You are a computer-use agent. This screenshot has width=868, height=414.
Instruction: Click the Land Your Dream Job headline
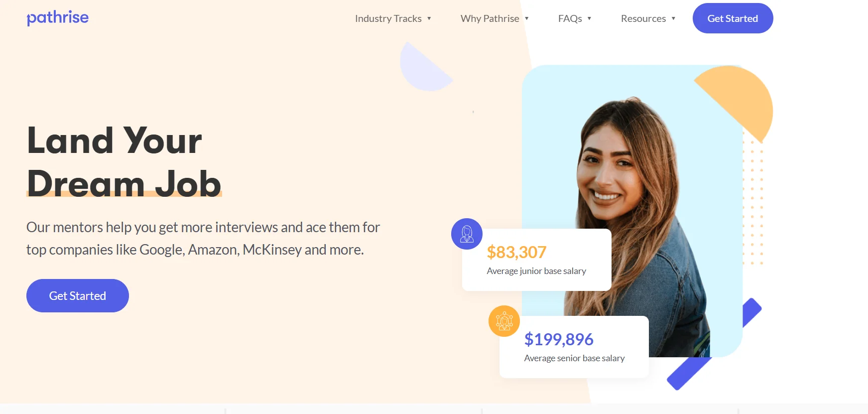(124, 161)
